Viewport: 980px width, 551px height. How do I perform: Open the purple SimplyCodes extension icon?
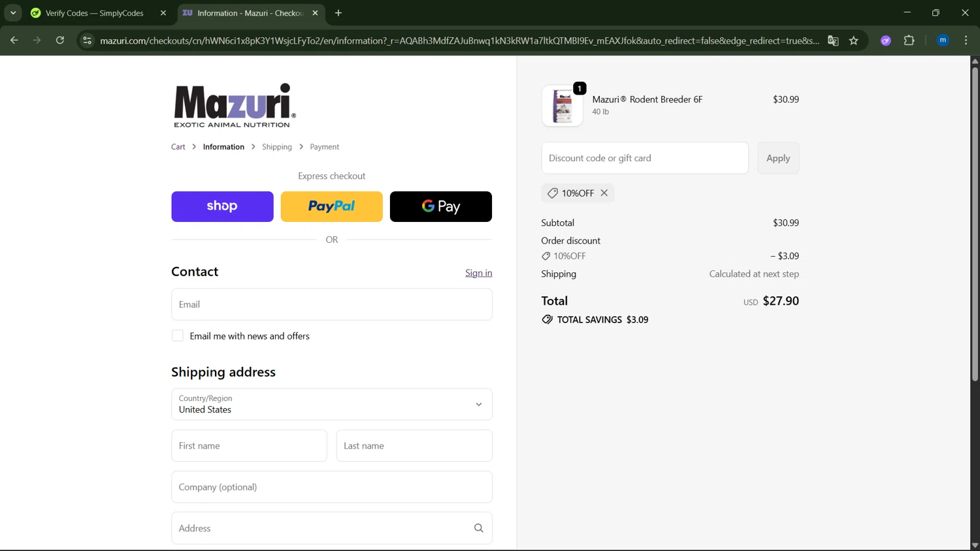[x=886, y=40]
